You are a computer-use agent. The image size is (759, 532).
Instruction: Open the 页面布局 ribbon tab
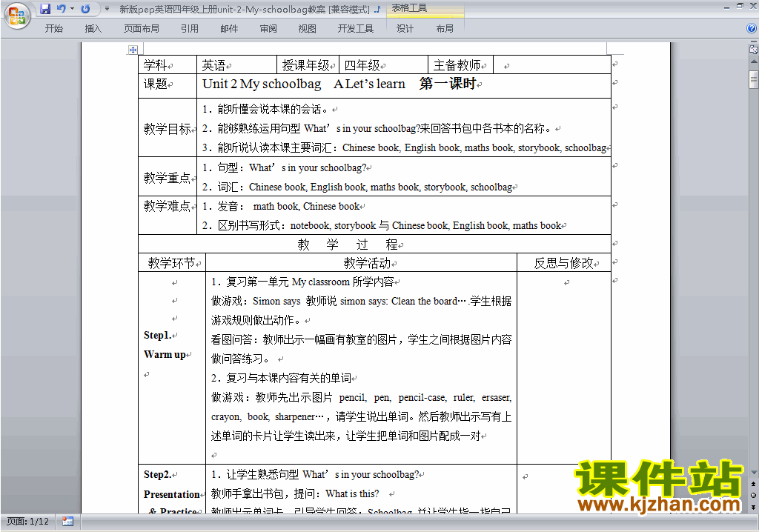(x=142, y=29)
